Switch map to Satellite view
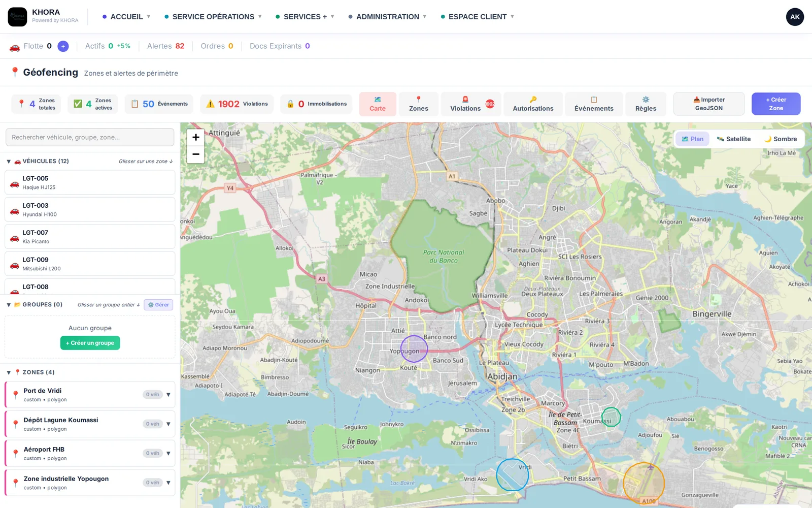Screen dimensions: 812x508 [x=733, y=139]
